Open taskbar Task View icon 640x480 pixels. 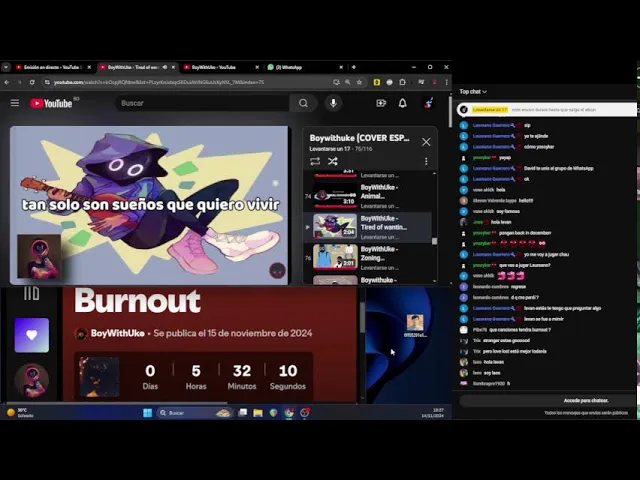coord(243,413)
